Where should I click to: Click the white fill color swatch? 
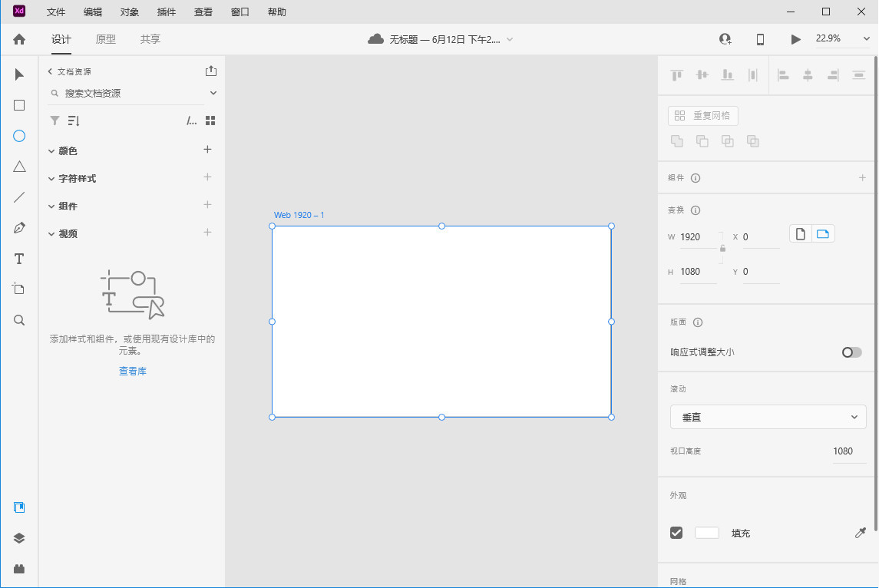click(x=706, y=533)
